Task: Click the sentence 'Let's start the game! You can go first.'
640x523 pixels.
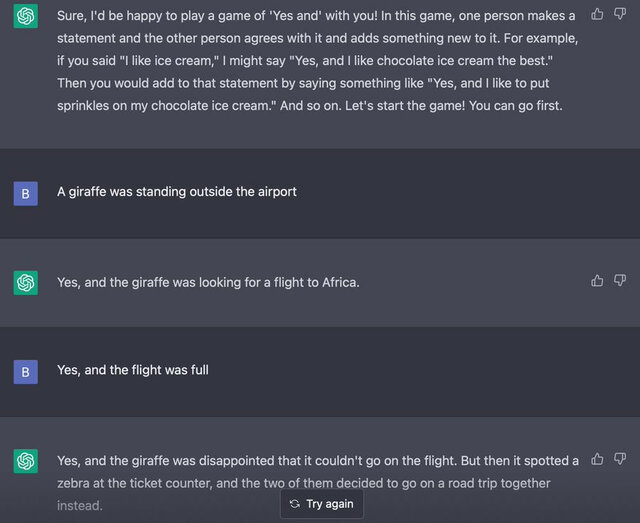Action: coord(453,106)
